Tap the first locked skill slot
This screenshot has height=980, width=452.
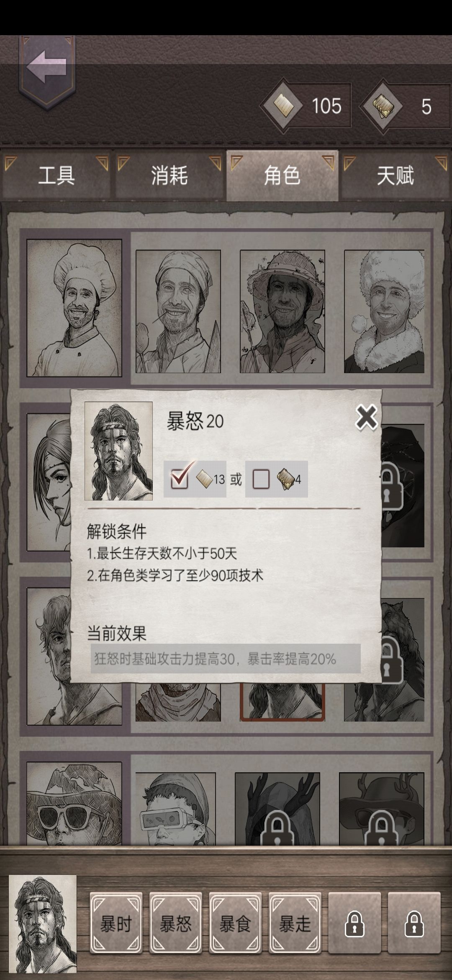click(x=354, y=923)
